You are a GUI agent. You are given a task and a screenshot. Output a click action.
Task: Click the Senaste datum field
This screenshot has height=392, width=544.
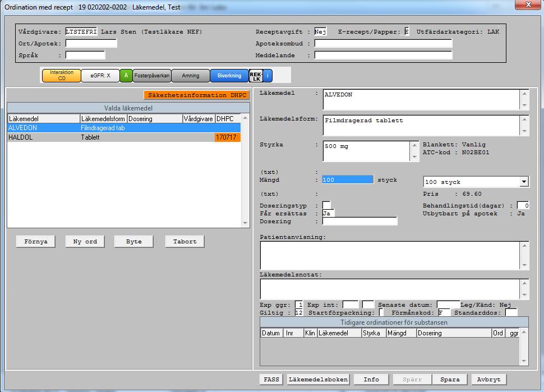point(448,305)
